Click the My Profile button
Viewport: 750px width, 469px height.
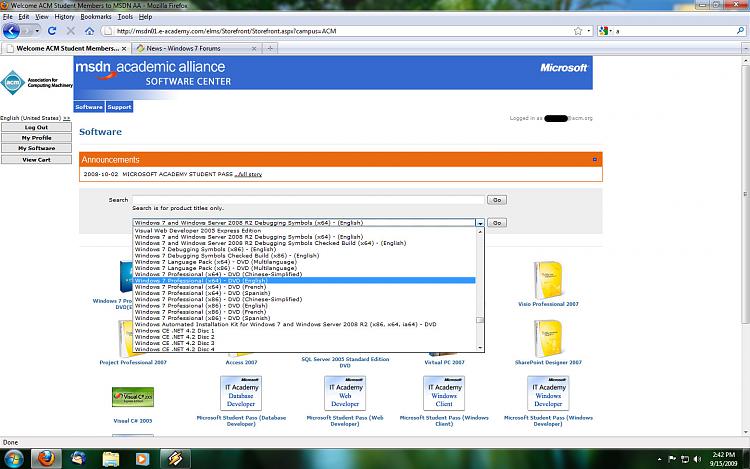point(36,138)
